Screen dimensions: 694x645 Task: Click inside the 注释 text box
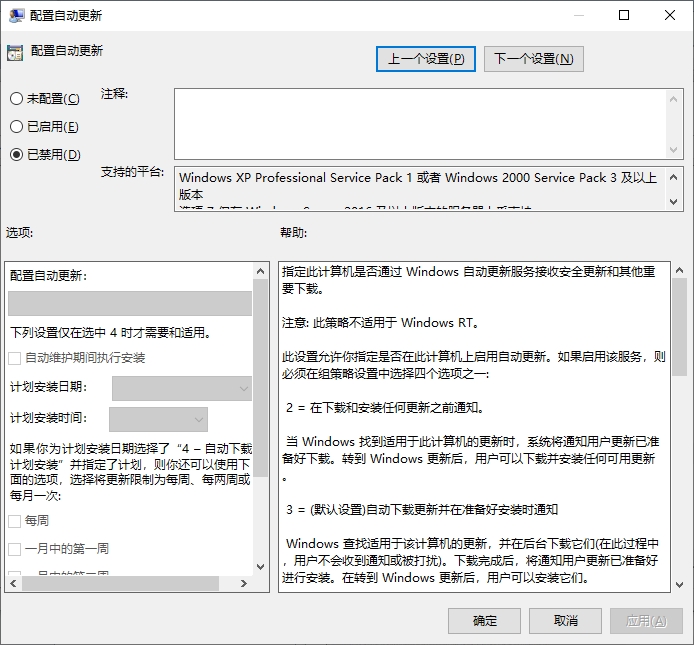tap(420, 123)
